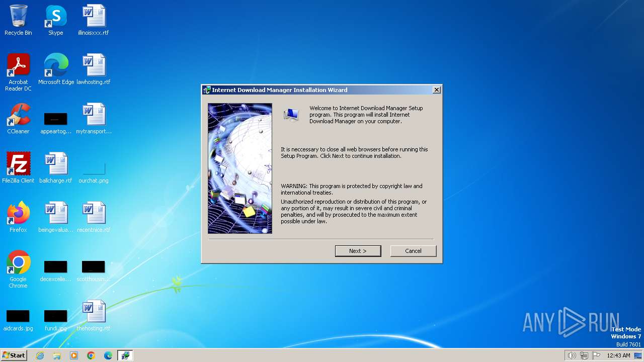Click the volume speaker tray icon
This screenshot has width=644, height=362.
coord(572,355)
